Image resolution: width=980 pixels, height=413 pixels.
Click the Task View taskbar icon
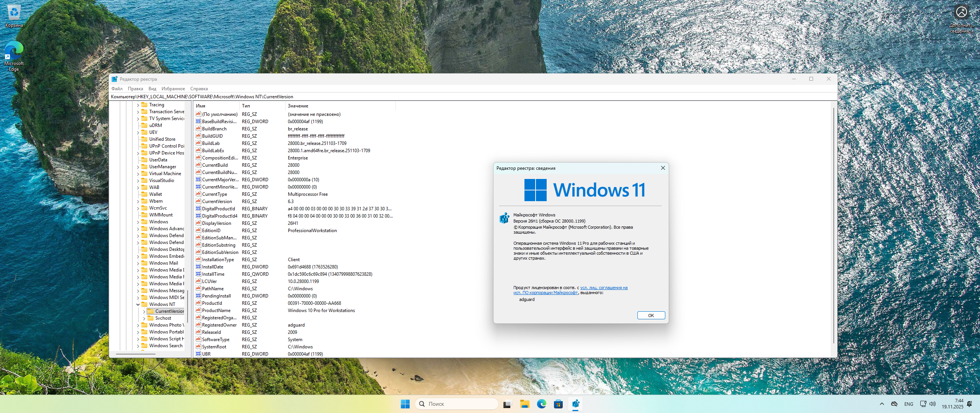(507, 404)
